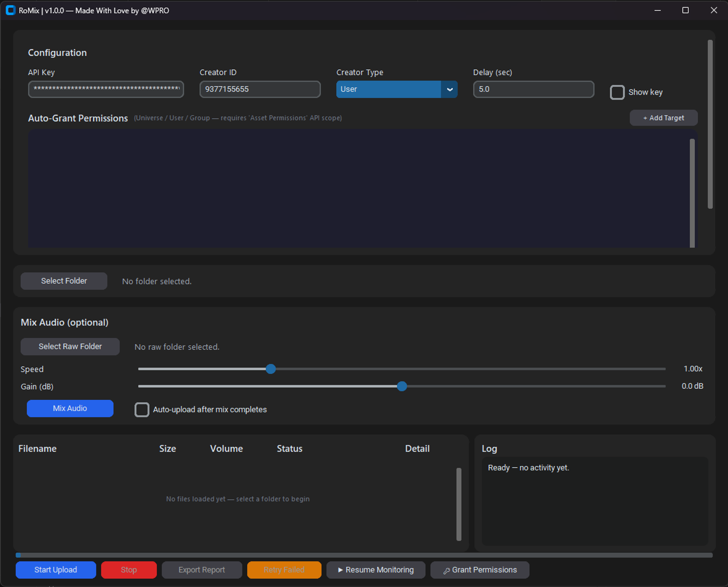This screenshot has height=587, width=728.
Task: Click the 0.0 dB gain value
Action: (692, 386)
